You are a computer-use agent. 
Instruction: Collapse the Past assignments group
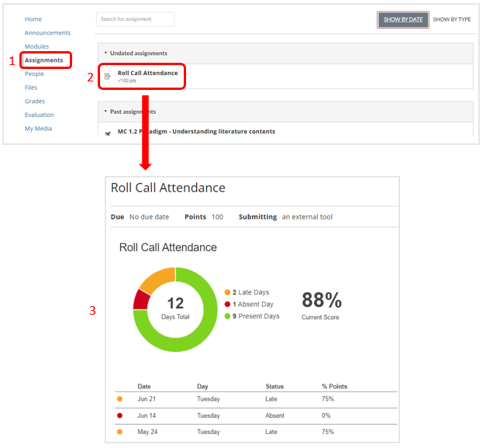[105, 111]
